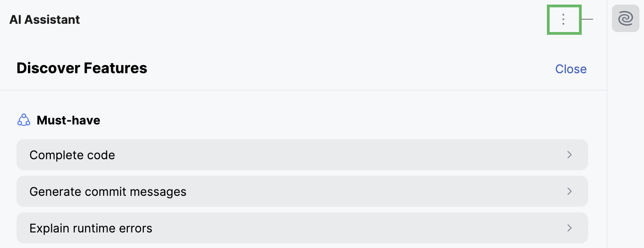Hide the AI Assistant panel with minus icon
Viewport: 644px width, 248px height.
587,19
